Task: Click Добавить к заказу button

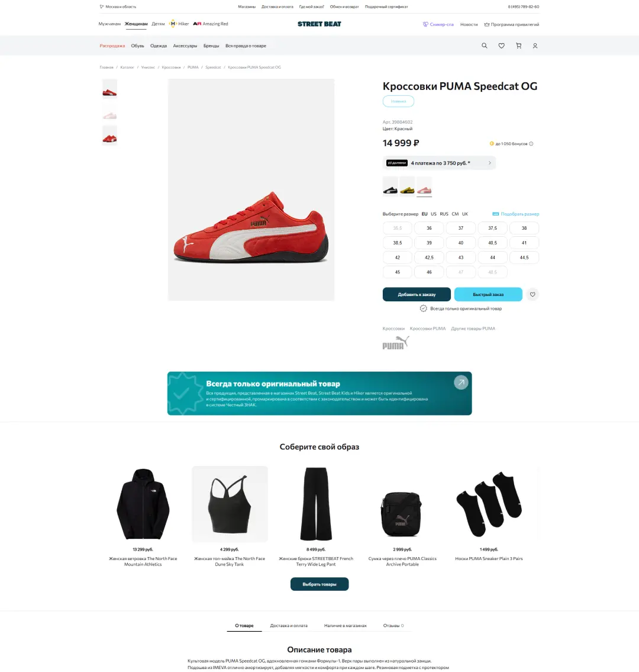Action: click(x=417, y=294)
